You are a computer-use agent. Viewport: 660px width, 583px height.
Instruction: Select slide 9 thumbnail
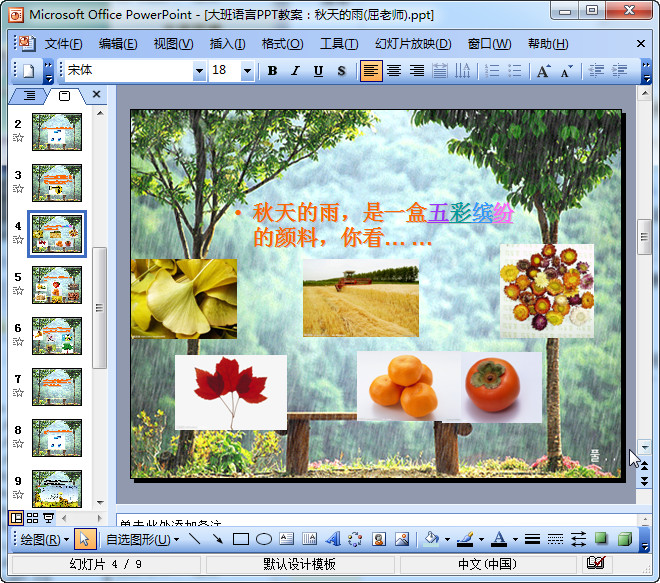pyautogui.click(x=57, y=489)
